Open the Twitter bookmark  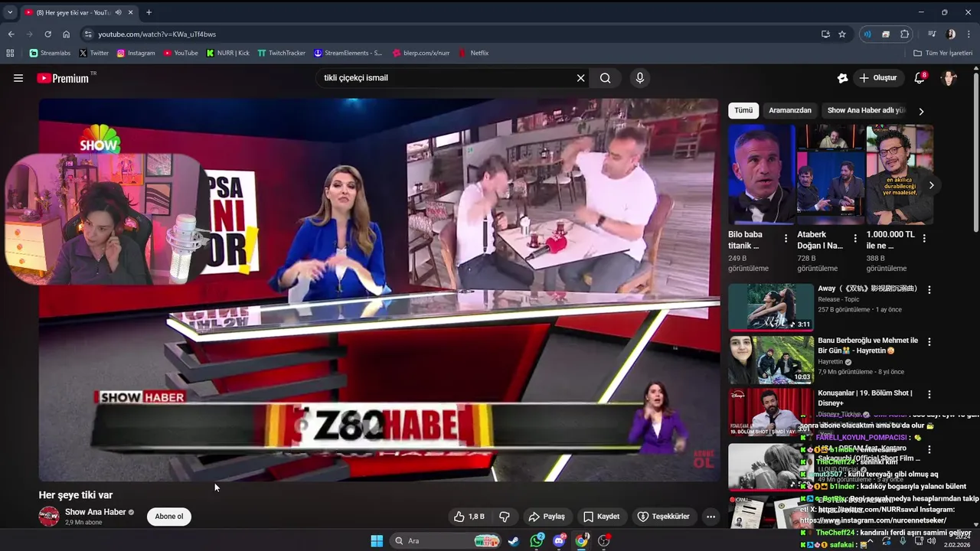coord(93,53)
